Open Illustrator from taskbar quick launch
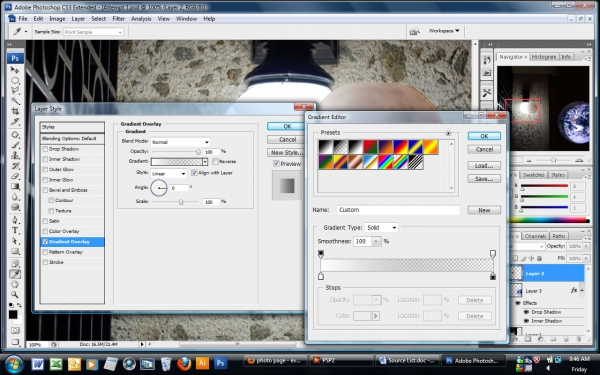600x375 pixels. coord(202,363)
